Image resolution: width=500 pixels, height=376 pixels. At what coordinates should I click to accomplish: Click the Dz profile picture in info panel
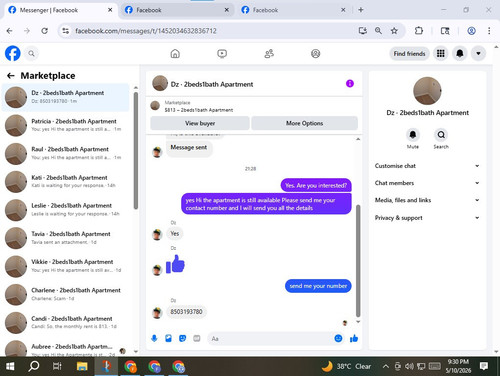pyautogui.click(x=427, y=91)
